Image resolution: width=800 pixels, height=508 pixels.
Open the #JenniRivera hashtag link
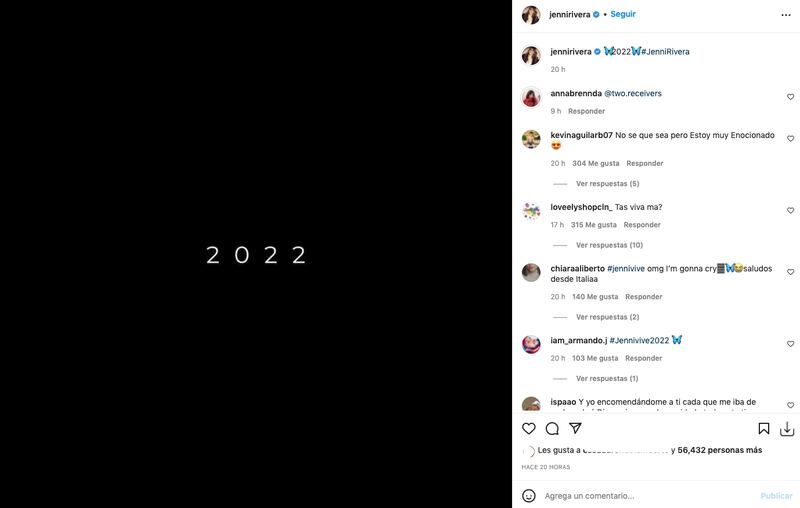[665, 52]
